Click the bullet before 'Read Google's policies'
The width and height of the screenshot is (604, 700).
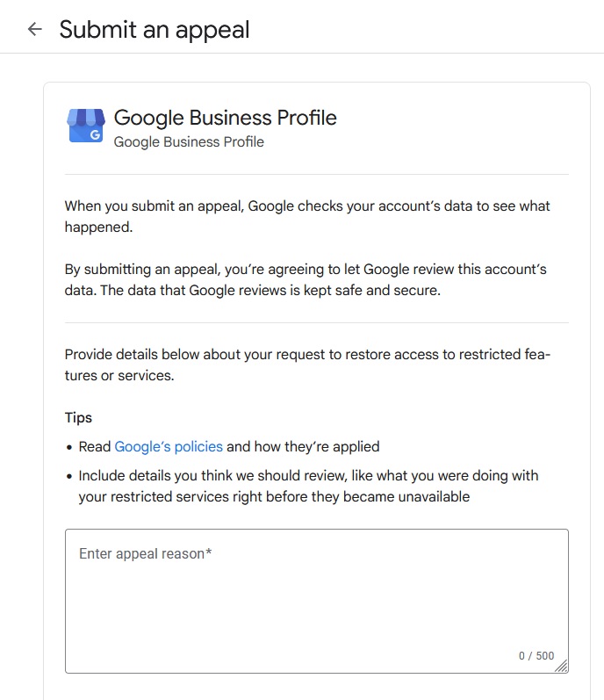click(69, 447)
